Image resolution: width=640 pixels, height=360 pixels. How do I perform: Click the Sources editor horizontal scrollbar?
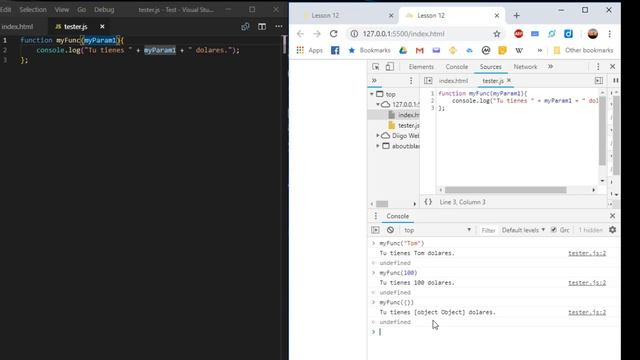505,190
